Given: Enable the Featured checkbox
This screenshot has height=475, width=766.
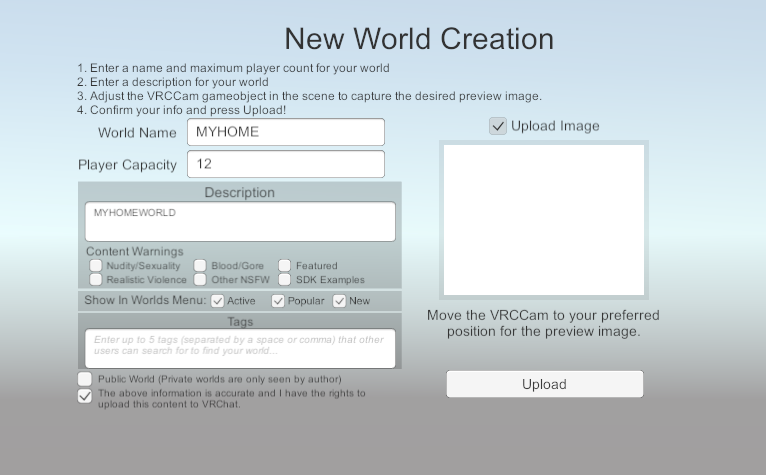Looking at the screenshot, I should (x=285, y=265).
